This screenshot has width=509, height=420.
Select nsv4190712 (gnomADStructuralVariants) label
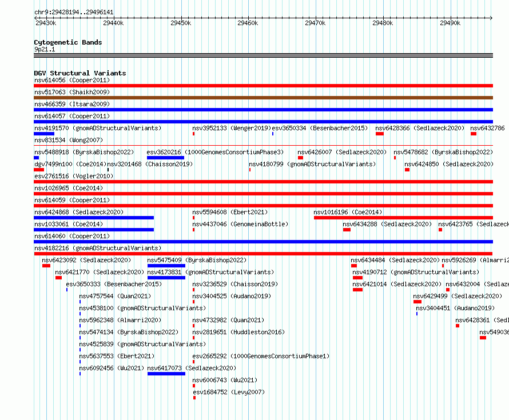pos(416,272)
